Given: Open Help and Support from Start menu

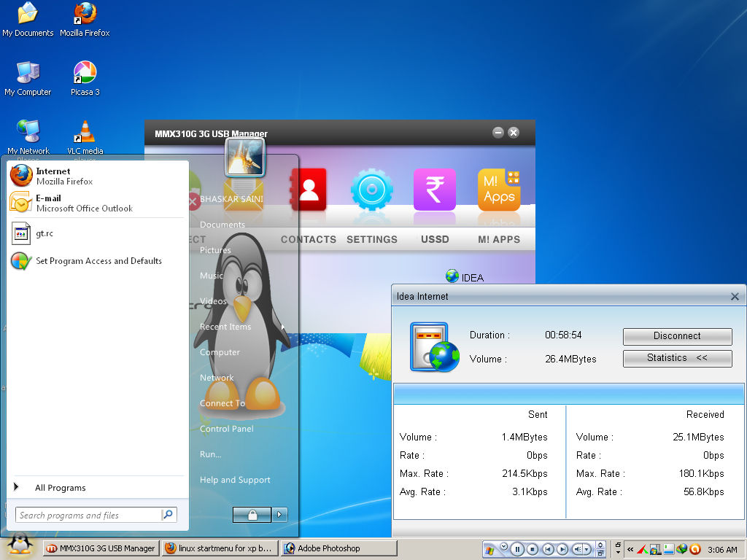Looking at the screenshot, I should 235,480.
